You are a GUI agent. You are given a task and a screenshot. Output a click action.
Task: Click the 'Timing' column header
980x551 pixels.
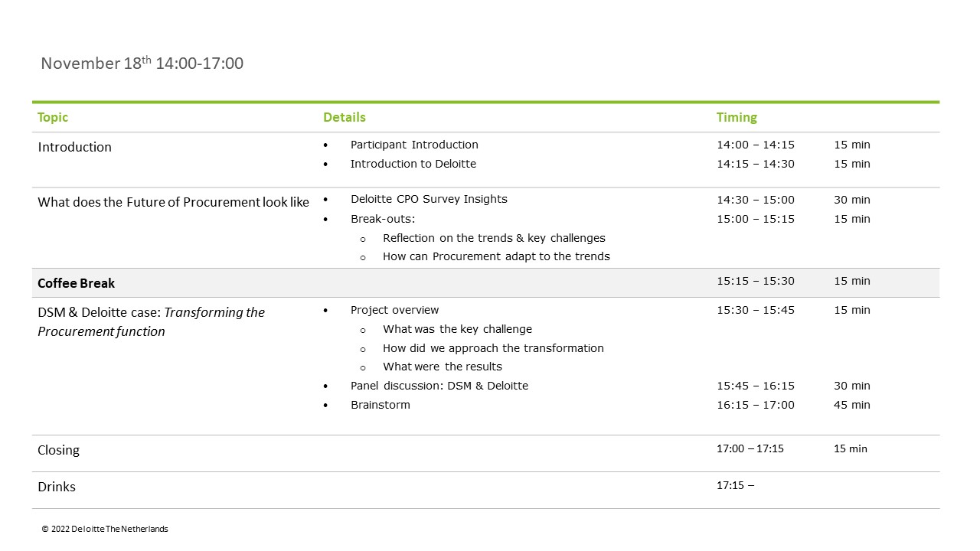[737, 117]
